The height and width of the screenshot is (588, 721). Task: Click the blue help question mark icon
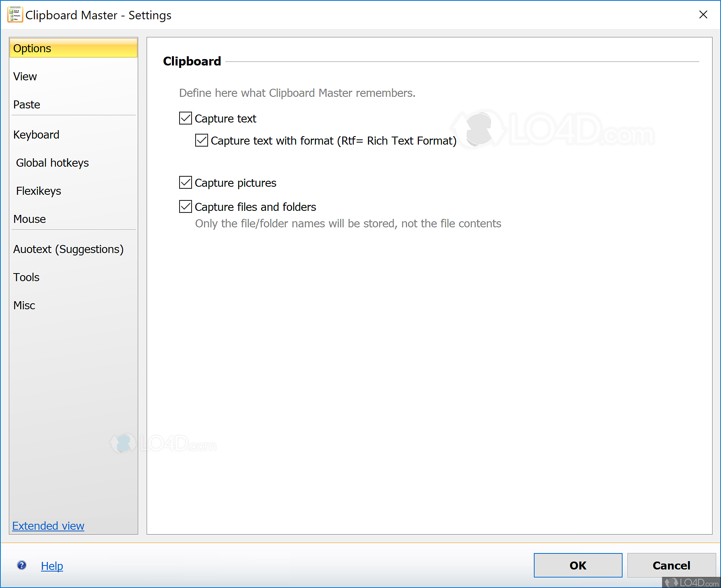tap(22, 566)
